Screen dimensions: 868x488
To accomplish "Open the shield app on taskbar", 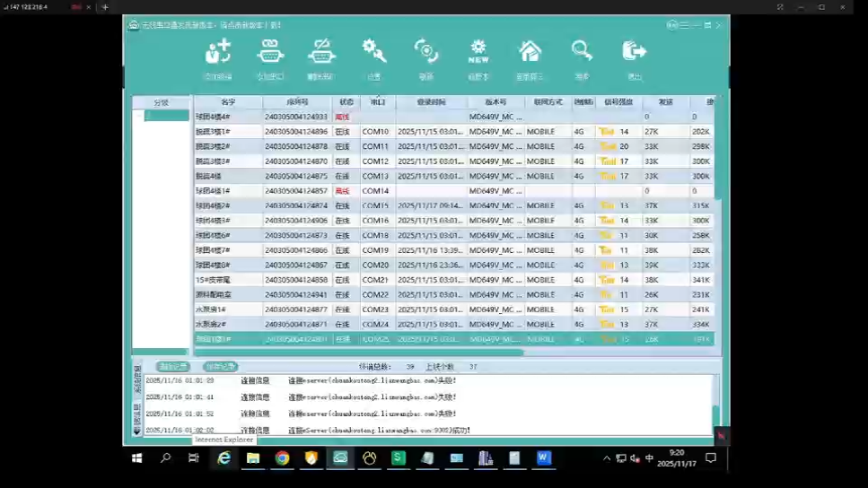I will tap(311, 458).
